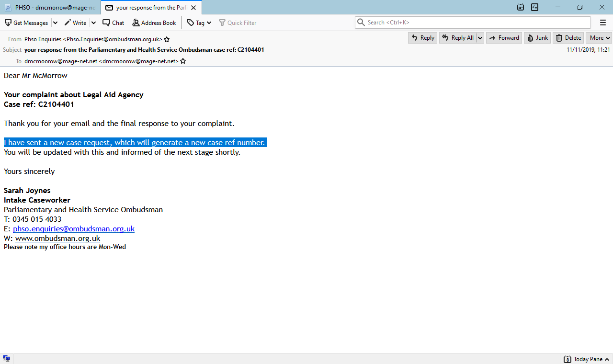Click the 'Dear Mr McMorrow' greeting
Screen dimensions: 613x364
35,76
